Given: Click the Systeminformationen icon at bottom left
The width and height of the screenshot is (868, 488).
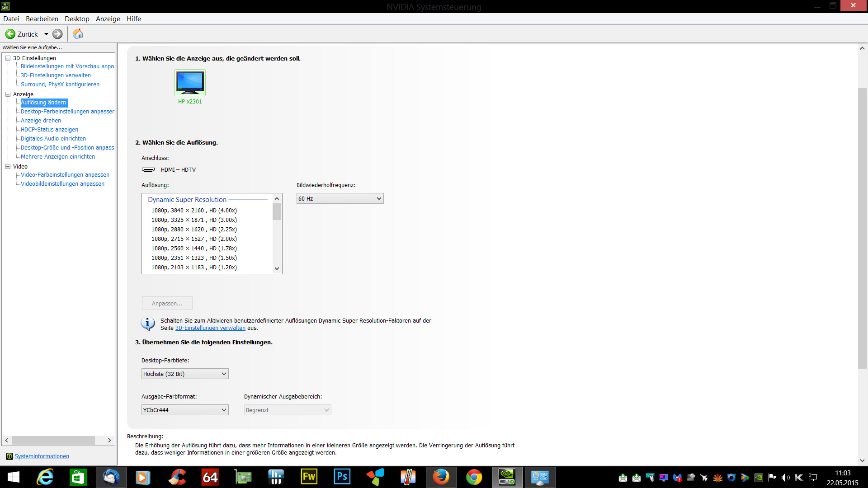Looking at the screenshot, I should [9, 456].
